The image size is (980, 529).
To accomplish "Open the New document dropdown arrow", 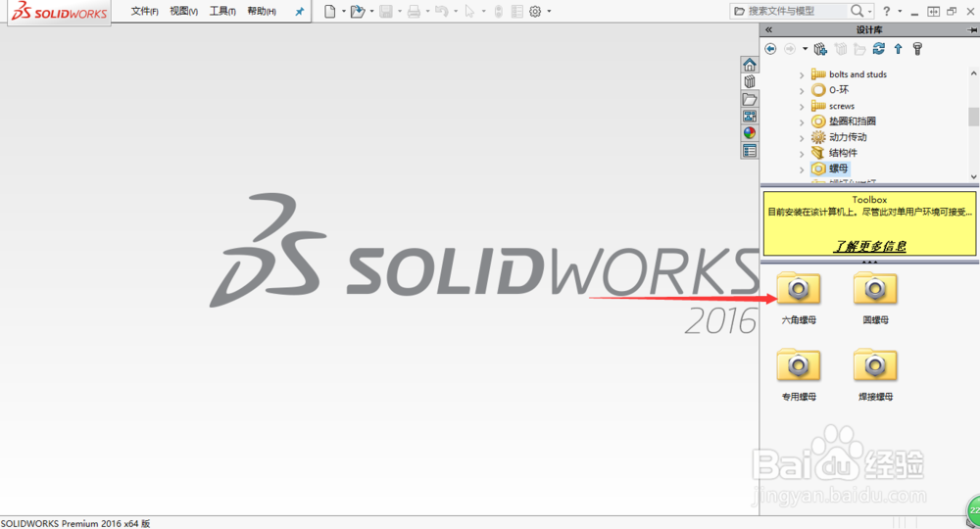I will [x=343, y=11].
